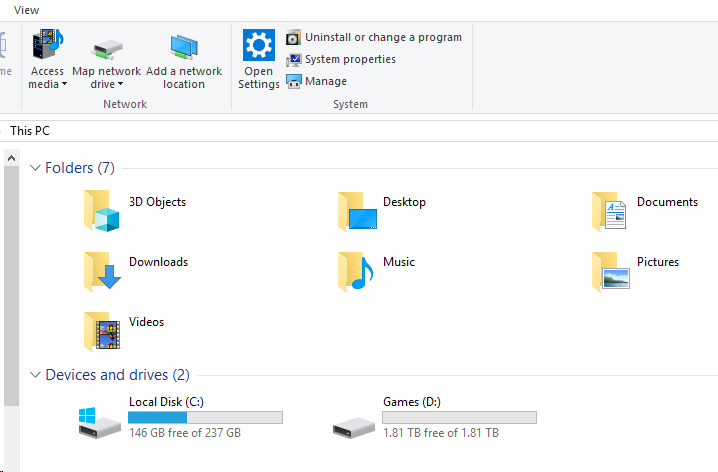Screen dimensions: 718x472
Task: Open the Map network drive dropdown arrow
Action: 120,84
